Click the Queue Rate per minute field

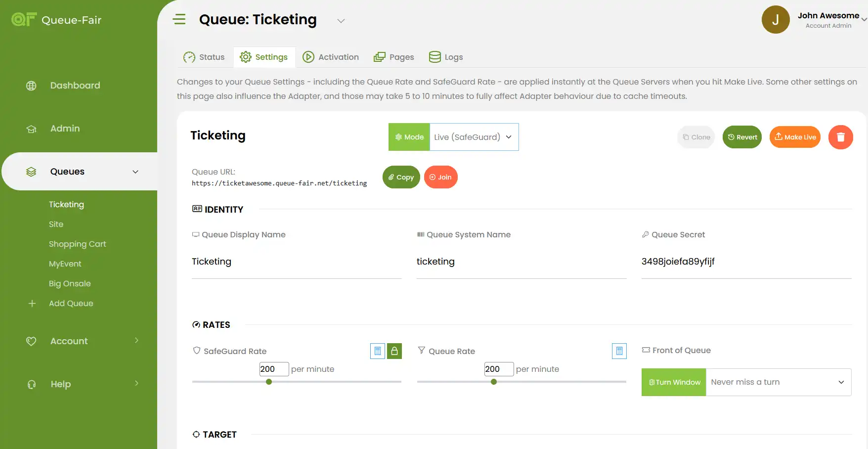[499, 369]
